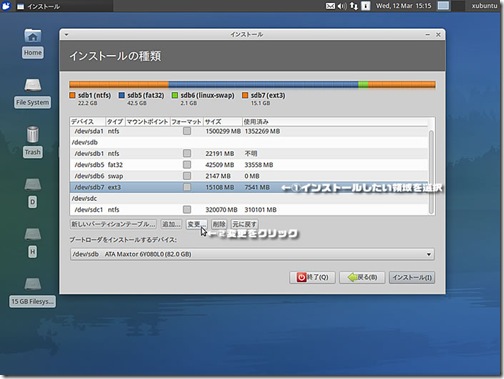The image size is (504, 379).
Task: Toggle format checkbox for /dev/sdb6 swap
Action: (x=187, y=176)
